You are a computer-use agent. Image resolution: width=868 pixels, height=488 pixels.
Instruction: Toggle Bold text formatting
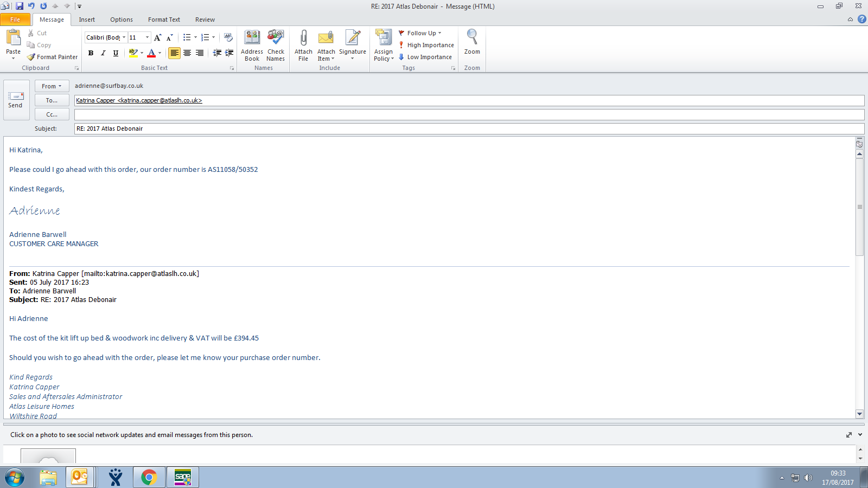point(91,53)
